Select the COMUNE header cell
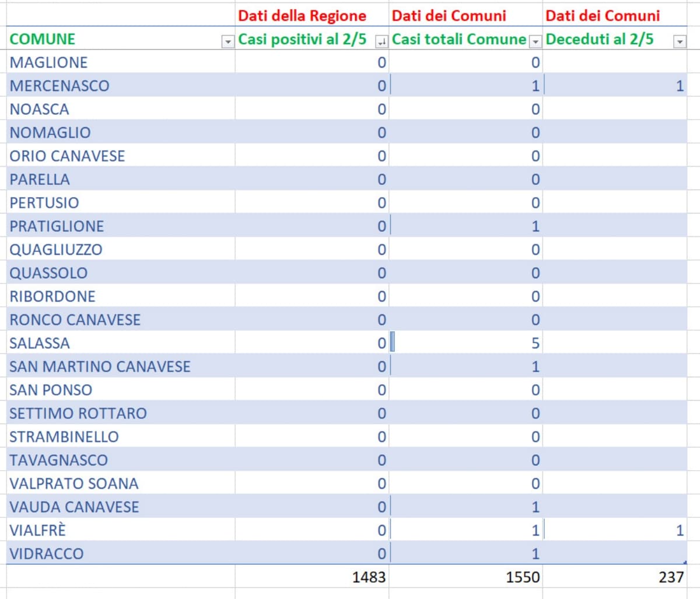The height and width of the screenshot is (599, 700). [43, 39]
